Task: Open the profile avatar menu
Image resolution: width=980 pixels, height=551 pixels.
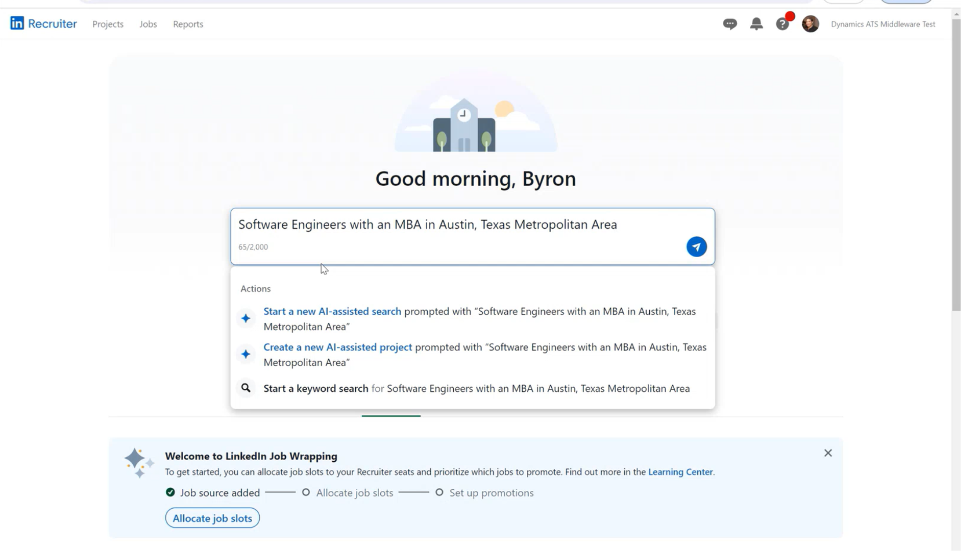Action: (x=810, y=24)
